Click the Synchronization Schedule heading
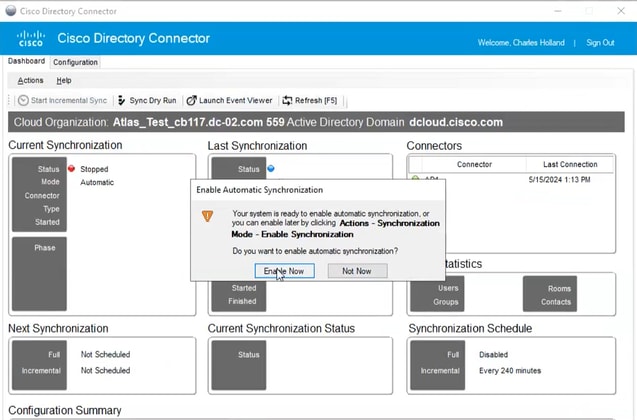This screenshot has width=637, height=420. click(470, 328)
